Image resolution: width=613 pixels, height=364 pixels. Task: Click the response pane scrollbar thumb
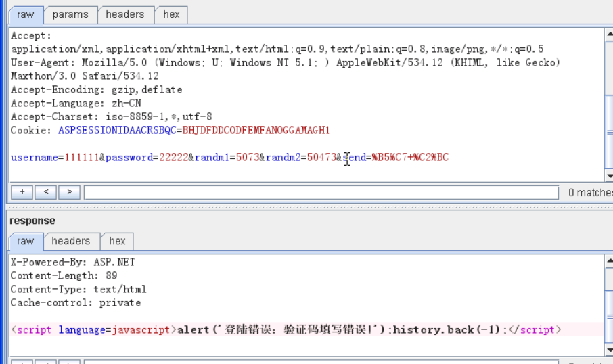coord(609,317)
